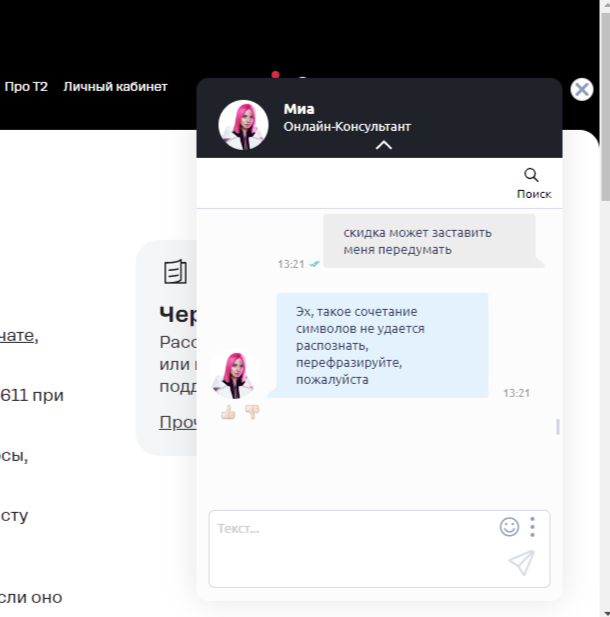Click Mia's avatar in chat header
Image resolution: width=610 pixels, height=617 pixels.
(x=243, y=124)
